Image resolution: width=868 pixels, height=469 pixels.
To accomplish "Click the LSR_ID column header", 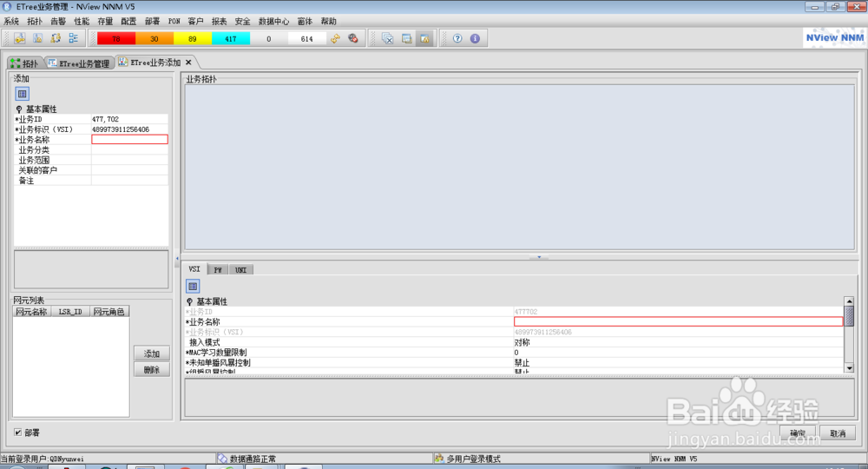I will pyautogui.click(x=70, y=312).
